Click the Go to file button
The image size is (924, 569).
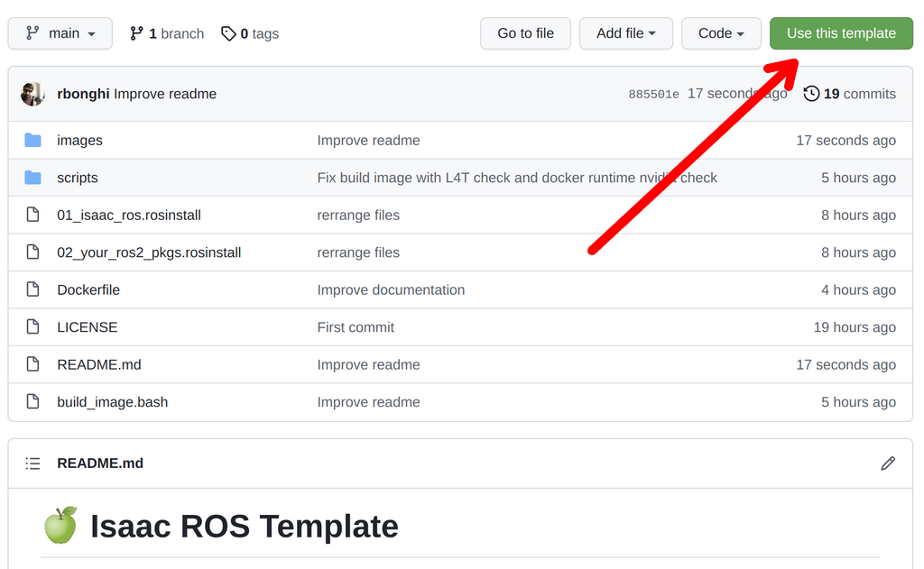coord(525,33)
